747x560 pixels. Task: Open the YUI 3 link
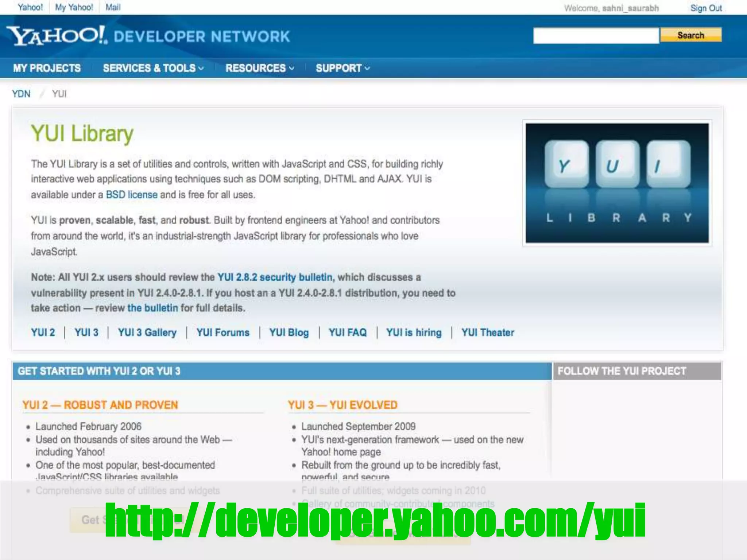pos(86,332)
